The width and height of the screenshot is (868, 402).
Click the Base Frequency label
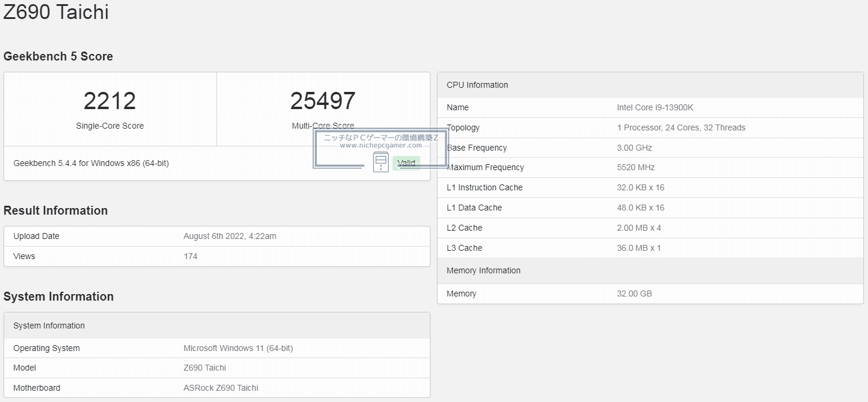477,148
